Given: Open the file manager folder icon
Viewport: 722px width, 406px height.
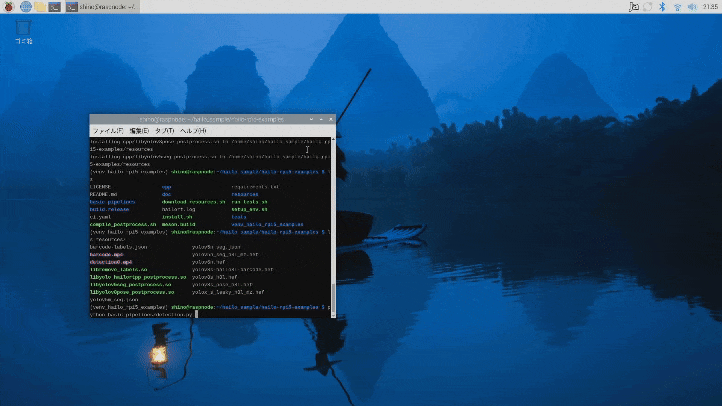Looking at the screenshot, I should (x=40, y=6).
